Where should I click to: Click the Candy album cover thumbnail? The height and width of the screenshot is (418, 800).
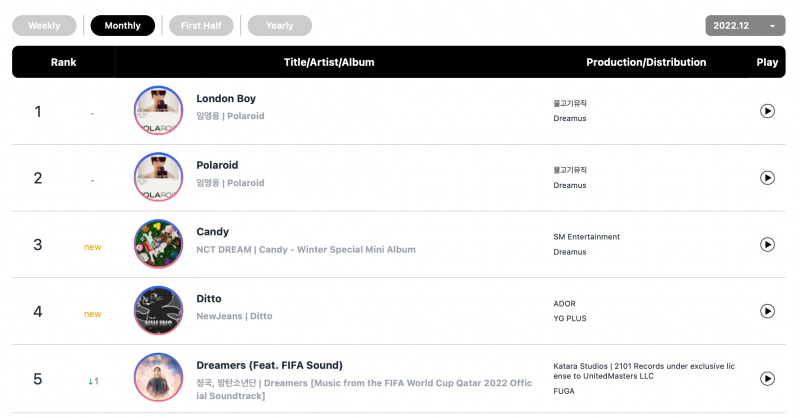pos(158,244)
